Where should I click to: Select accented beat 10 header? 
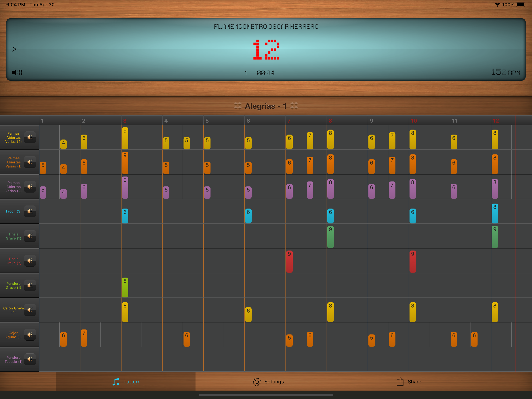point(429,121)
